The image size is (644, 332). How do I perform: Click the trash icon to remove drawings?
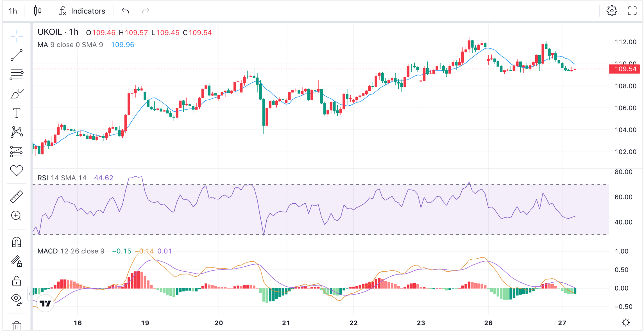point(17,326)
